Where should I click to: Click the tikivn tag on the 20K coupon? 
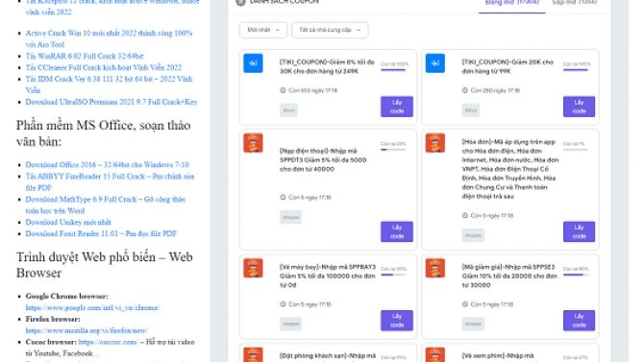coord(471,110)
